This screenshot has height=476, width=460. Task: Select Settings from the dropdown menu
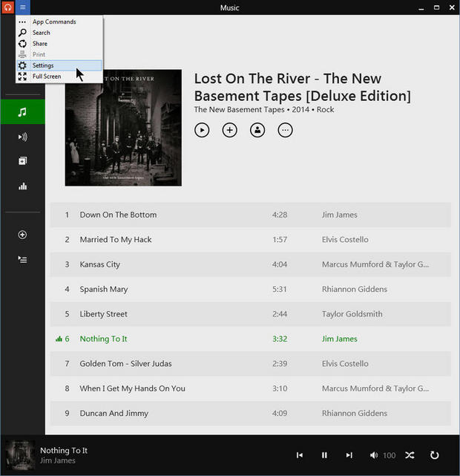(43, 65)
